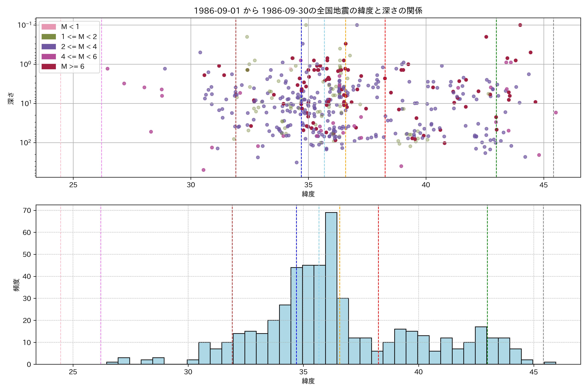588x392 pixels.
Task: Click the 緯度 label under the histogram
Action: [308, 381]
